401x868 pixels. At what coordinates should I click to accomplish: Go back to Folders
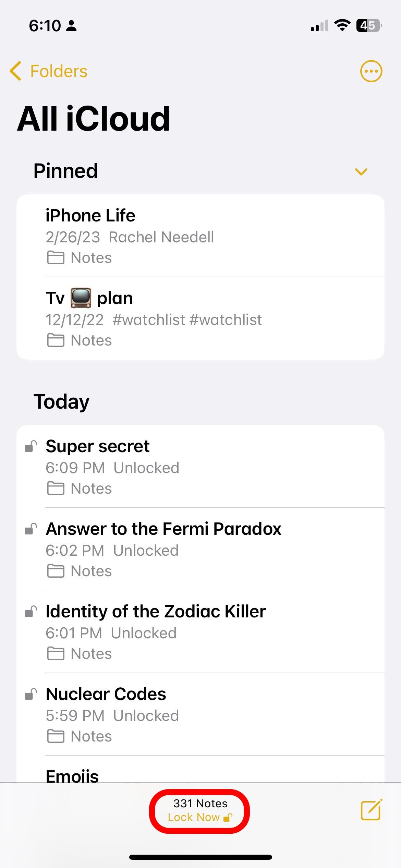(x=58, y=71)
